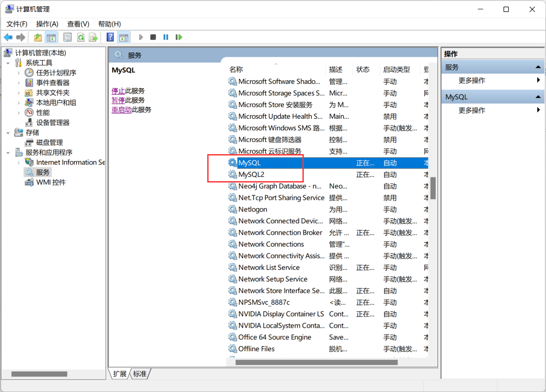The height and width of the screenshot is (392, 546).
Task: Click the 重启动 this service link
Action: [121, 110]
